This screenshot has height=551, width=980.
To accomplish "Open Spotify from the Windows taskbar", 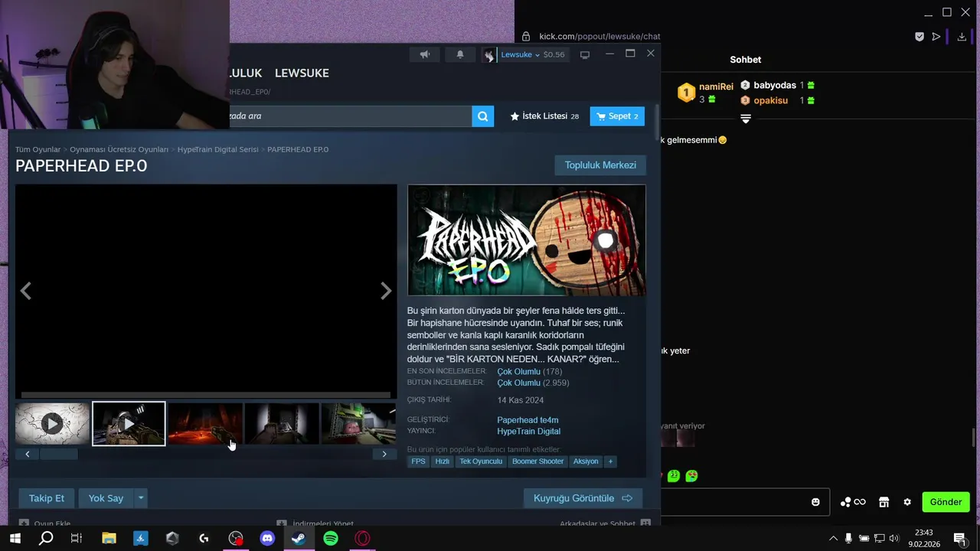I will click(331, 539).
